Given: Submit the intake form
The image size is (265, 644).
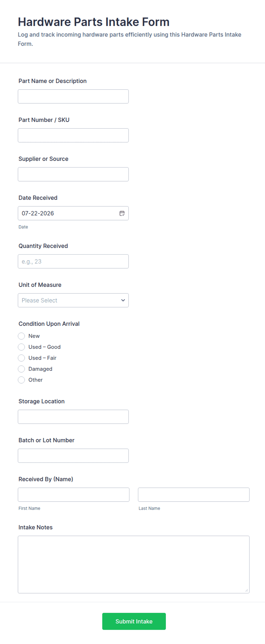Looking at the screenshot, I should [x=134, y=621].
